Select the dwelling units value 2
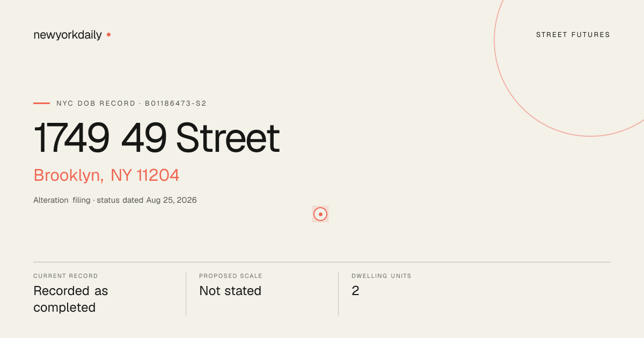644x338 pixels. pos(355,291)
